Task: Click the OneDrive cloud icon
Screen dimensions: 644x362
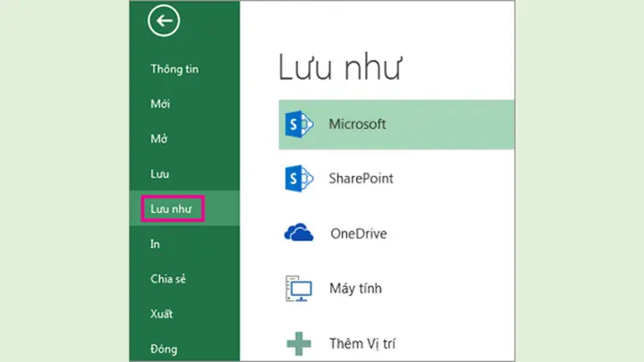Action: (299, 232)
